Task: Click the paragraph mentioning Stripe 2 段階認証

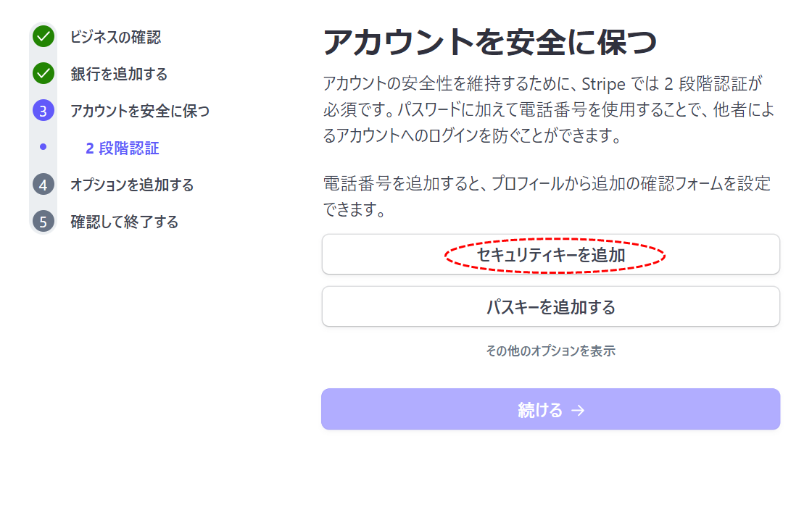Action: pyautogui.click(x=547, y=109)
